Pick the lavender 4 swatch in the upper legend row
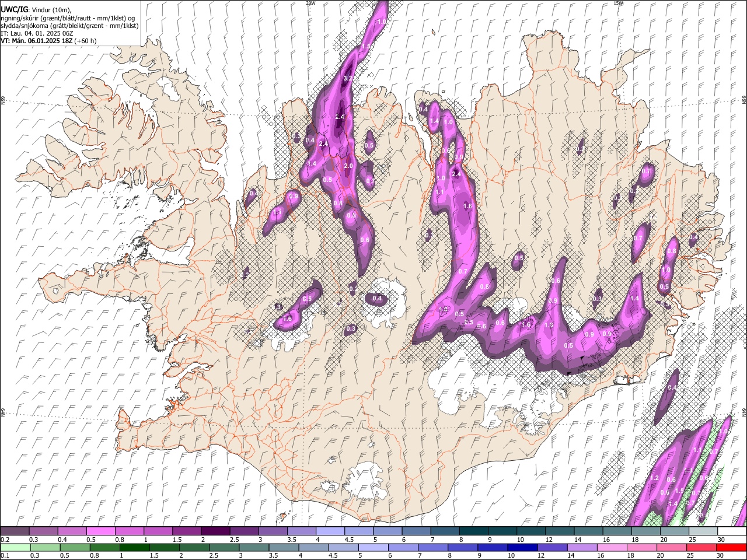 (x=330, y=531)
